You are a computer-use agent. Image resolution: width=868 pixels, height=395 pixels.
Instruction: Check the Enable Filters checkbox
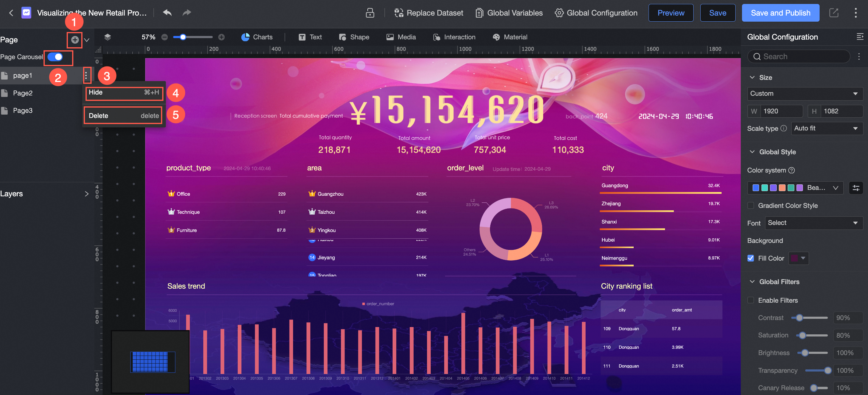[x=751, y=300]
